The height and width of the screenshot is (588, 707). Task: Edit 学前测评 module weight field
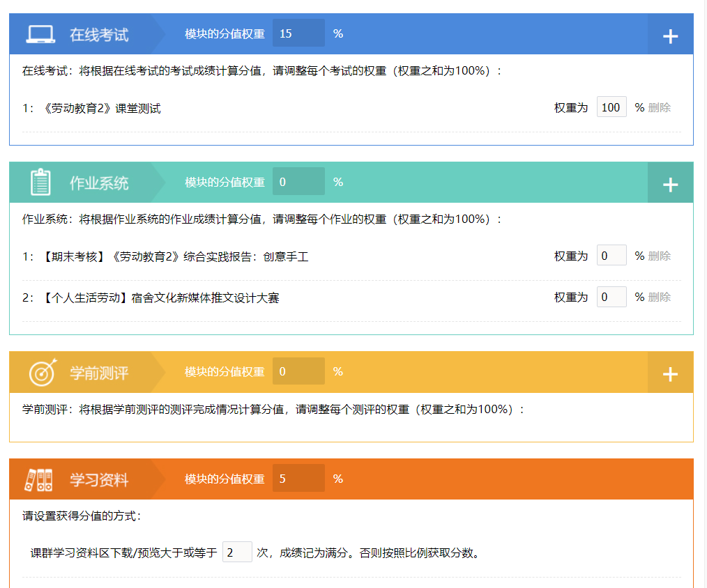tap(298, 371)
